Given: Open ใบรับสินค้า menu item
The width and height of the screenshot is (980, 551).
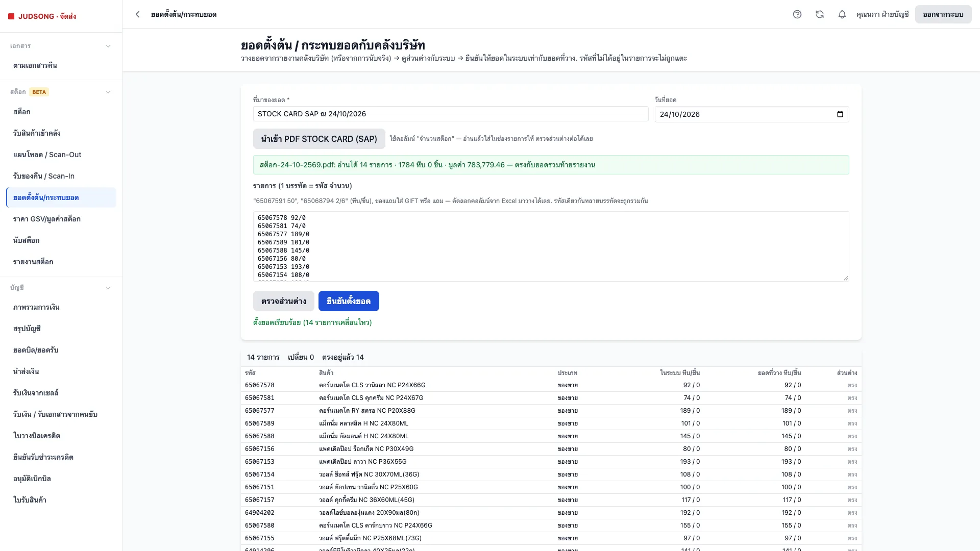Looking at the screenshot, I should point(61,500).
